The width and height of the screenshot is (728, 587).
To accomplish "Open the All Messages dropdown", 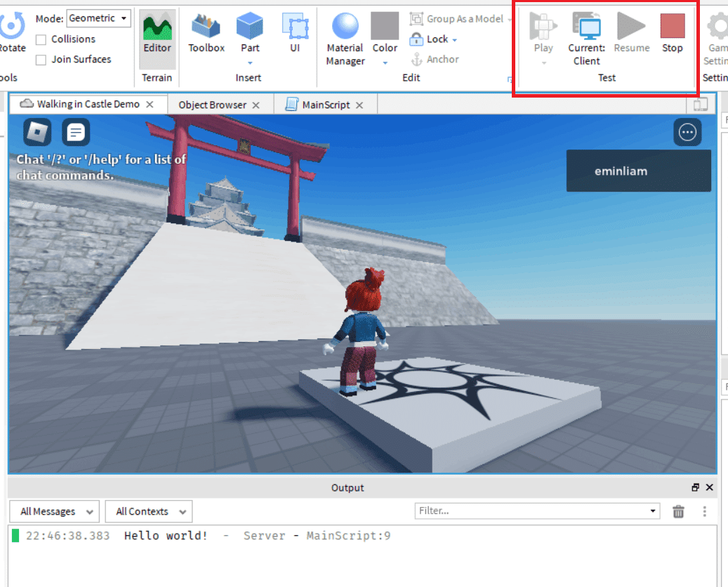I will [x=54, y=511].
